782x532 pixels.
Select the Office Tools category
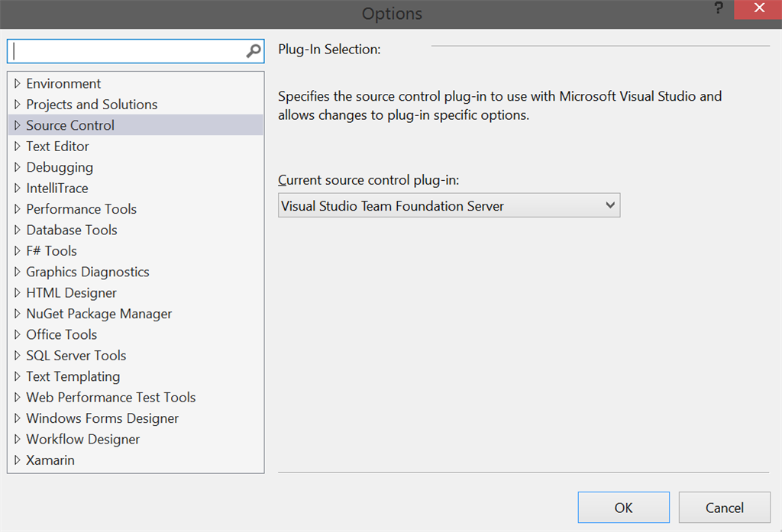pos(61,334)
